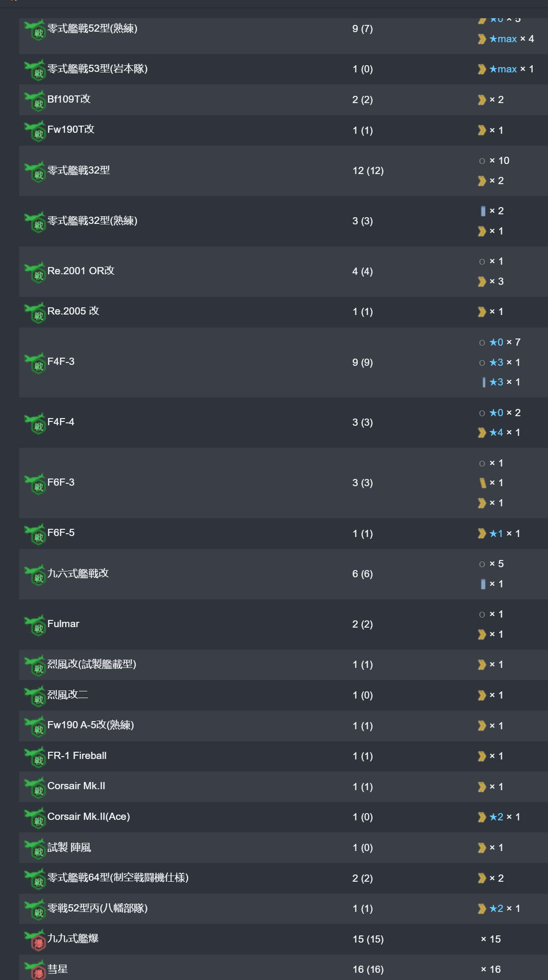Click the red dive bomber icon for 九九式艦爆

click(x=35, y=940)
